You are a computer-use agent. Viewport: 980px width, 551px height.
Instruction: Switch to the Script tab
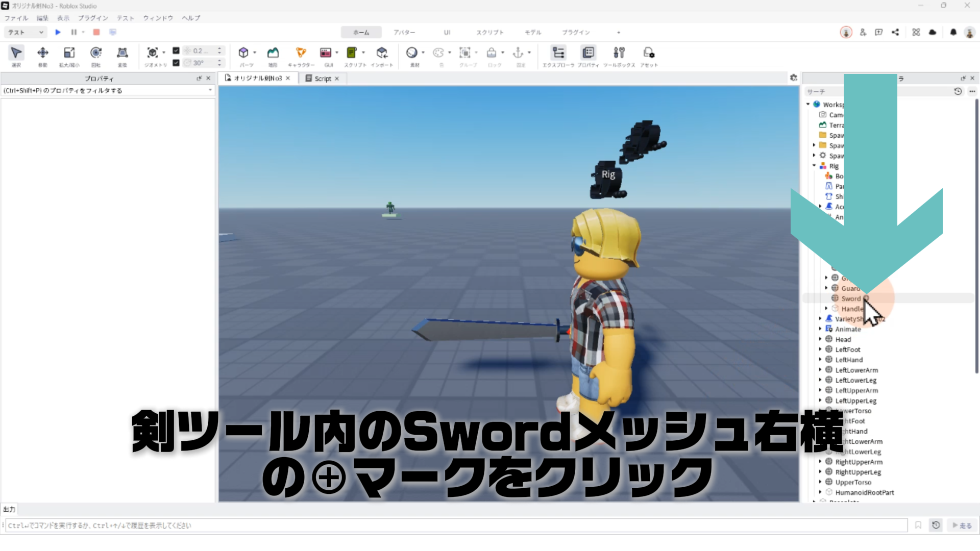(x=322, y=79)
